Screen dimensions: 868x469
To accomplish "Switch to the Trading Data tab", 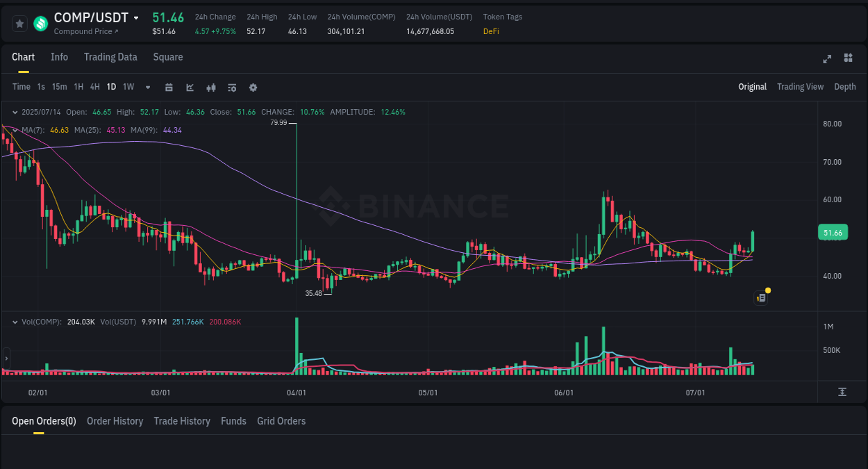I will click(110, 57).
